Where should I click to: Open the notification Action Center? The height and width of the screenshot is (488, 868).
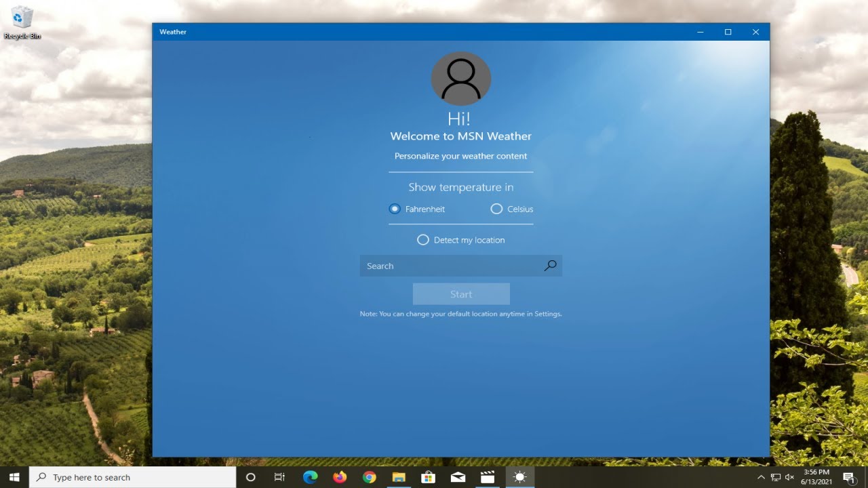848,477
